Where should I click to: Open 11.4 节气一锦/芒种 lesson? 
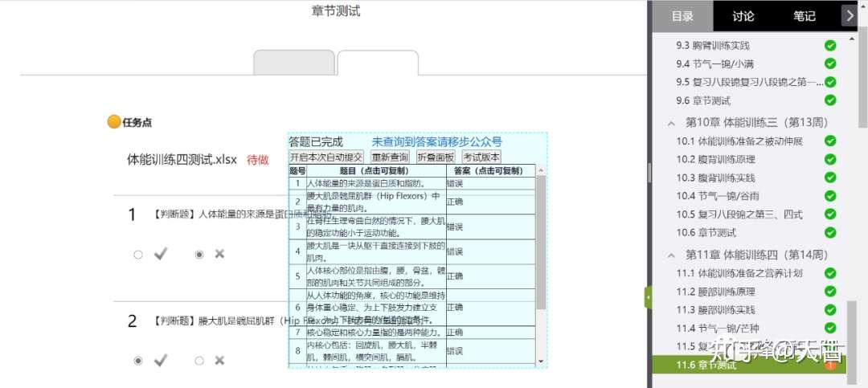pos(716,328)
